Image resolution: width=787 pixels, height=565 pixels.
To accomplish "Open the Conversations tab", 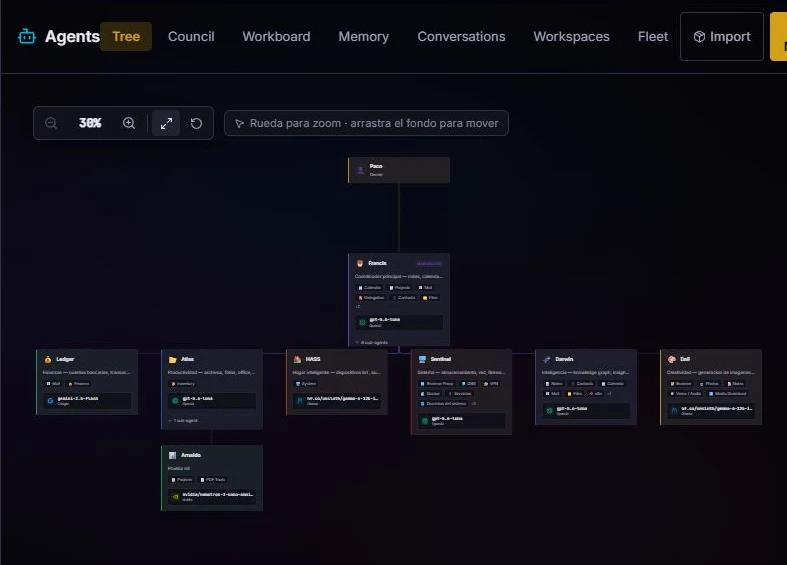I will point(461,37).
